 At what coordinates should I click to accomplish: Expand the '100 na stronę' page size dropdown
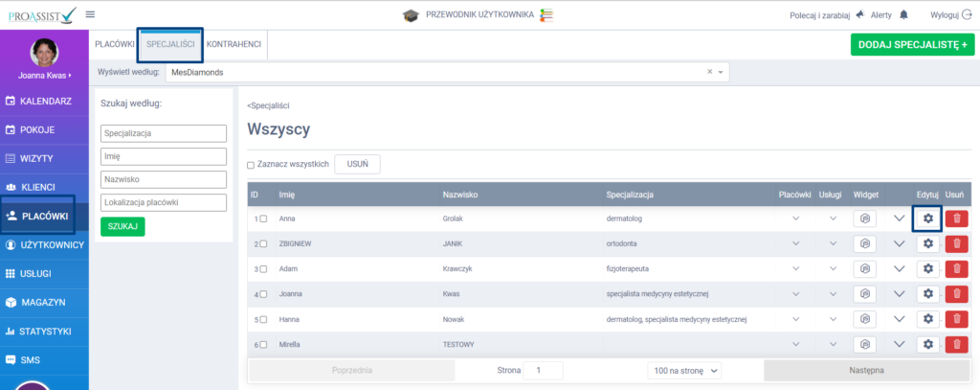click(x=684, y=370)
